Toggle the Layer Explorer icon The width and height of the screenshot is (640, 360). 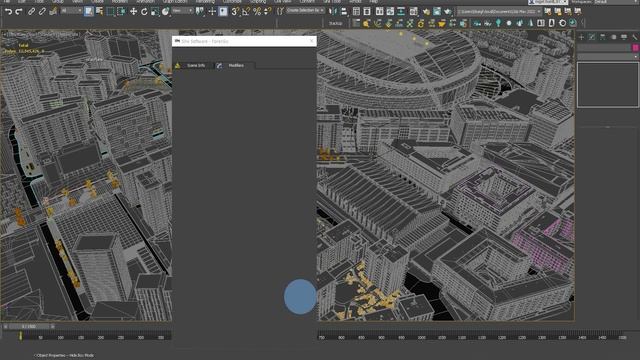[367, 11]
